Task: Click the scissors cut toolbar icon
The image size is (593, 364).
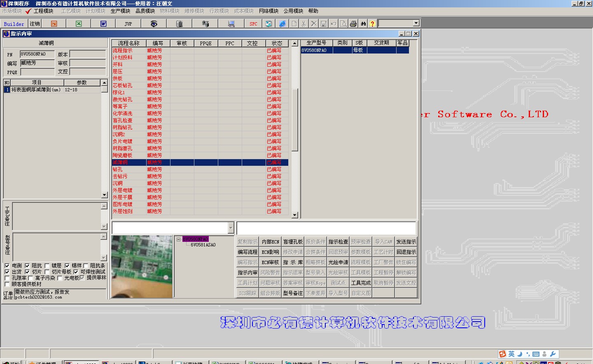Action: 304,24
